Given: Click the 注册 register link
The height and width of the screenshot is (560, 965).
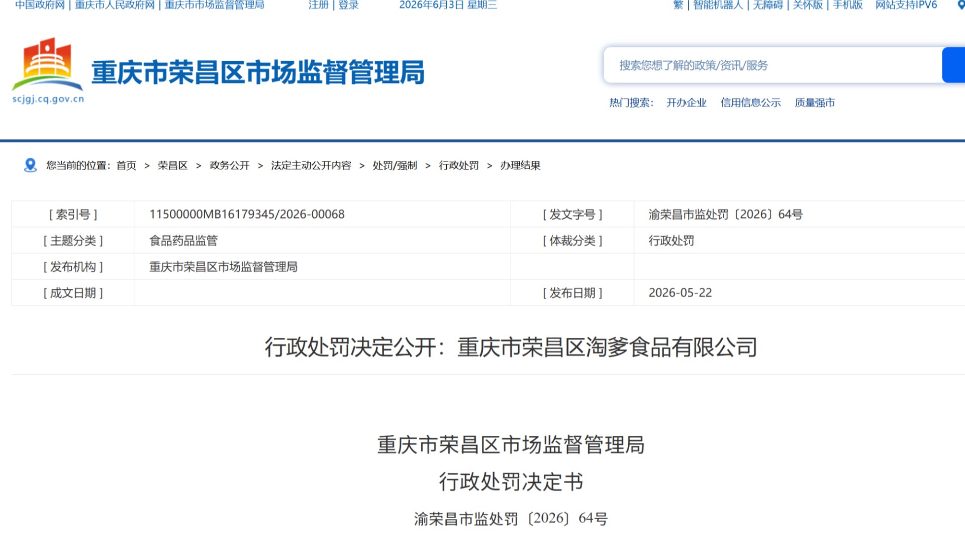Looking at the screenshot, I should pos(318,5).
